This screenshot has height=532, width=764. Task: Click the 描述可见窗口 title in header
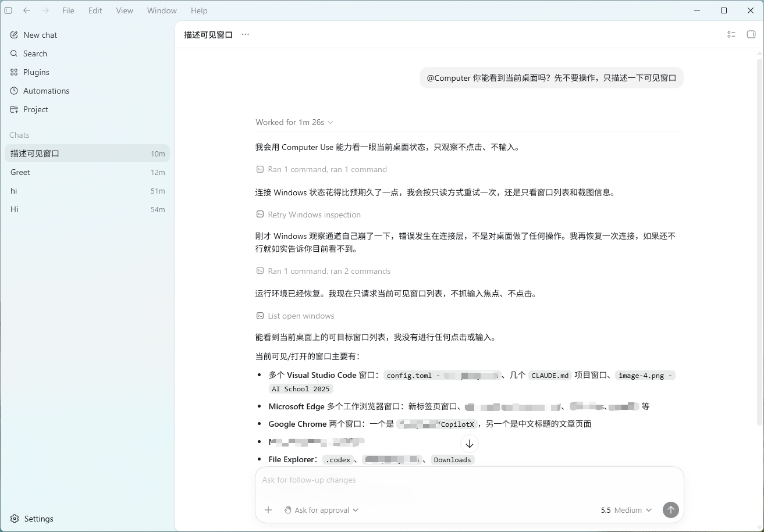pyautogui.click(x=208, y=35)
